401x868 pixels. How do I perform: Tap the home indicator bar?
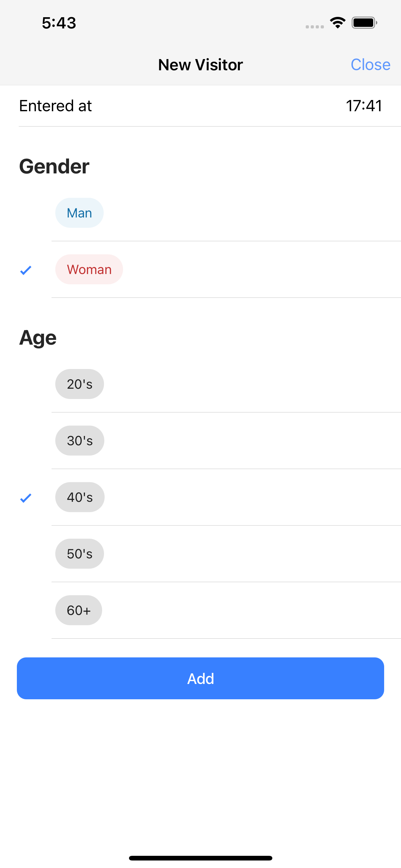[200, 858]
